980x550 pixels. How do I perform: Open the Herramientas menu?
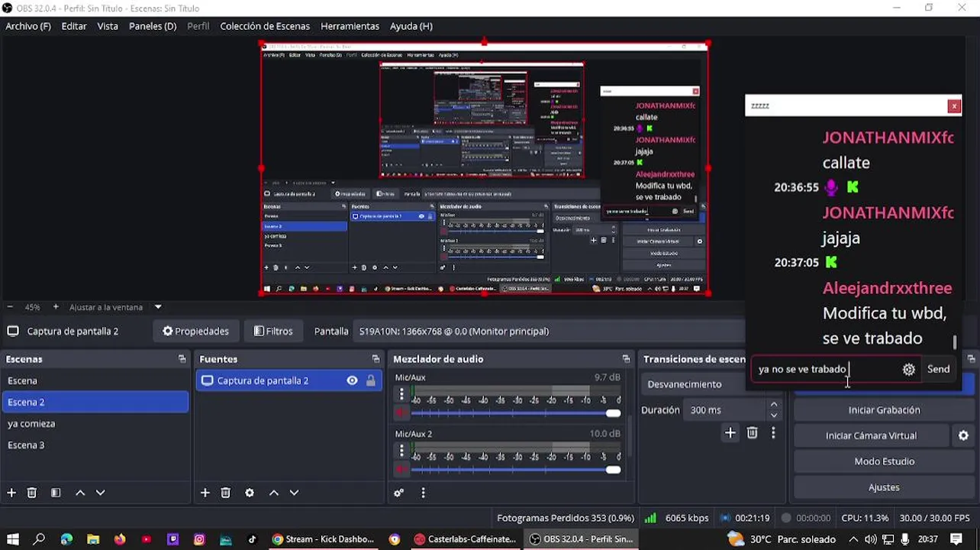pyautogui.click(x=350, y=26)
